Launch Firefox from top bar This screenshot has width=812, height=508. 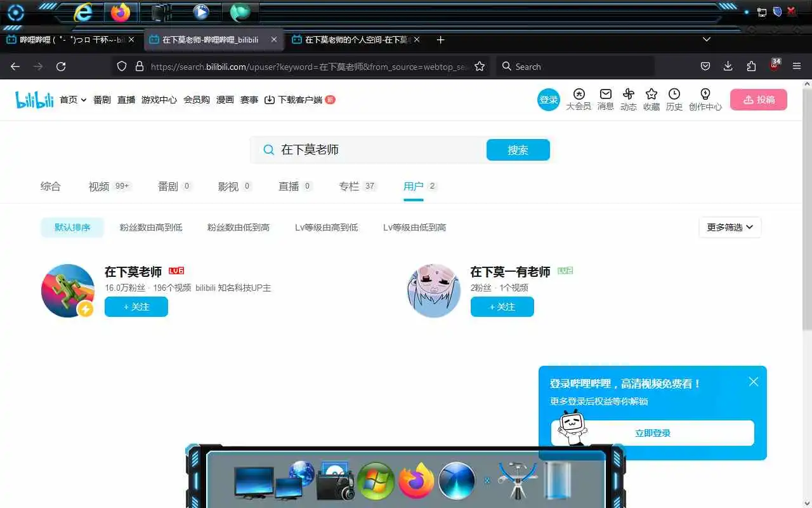120,12
